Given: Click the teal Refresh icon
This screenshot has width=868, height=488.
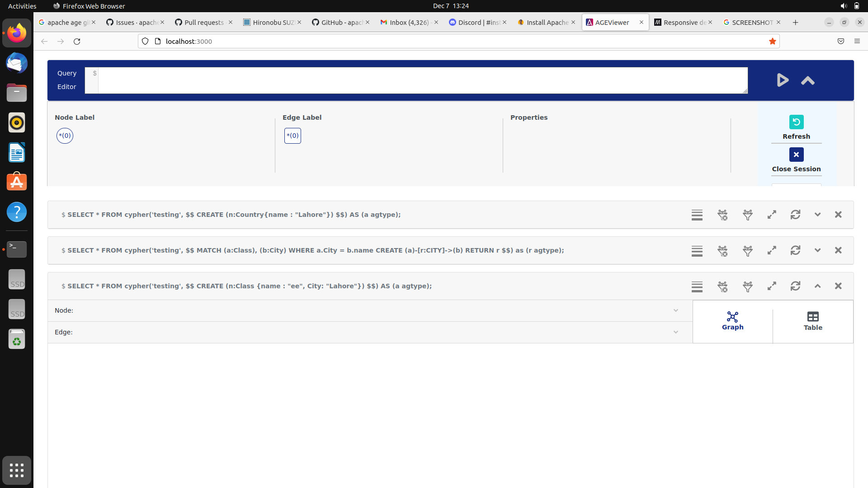Looking at the screenshot, I should pos(796,122).
